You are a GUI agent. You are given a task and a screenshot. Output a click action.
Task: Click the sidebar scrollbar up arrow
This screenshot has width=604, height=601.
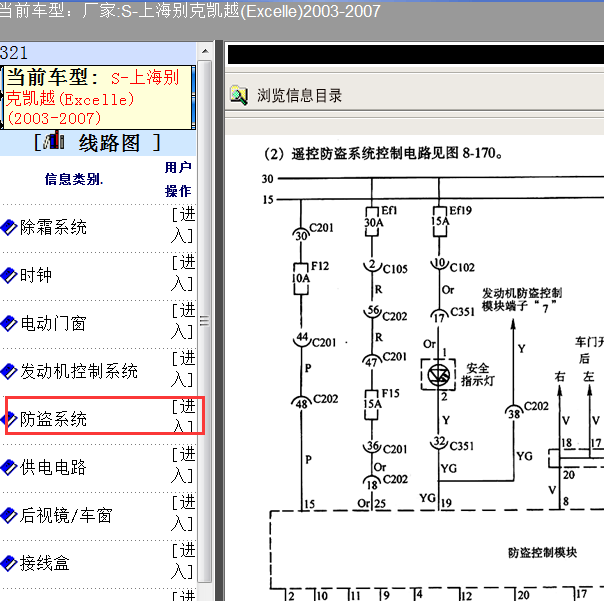(x=205, y=51)
